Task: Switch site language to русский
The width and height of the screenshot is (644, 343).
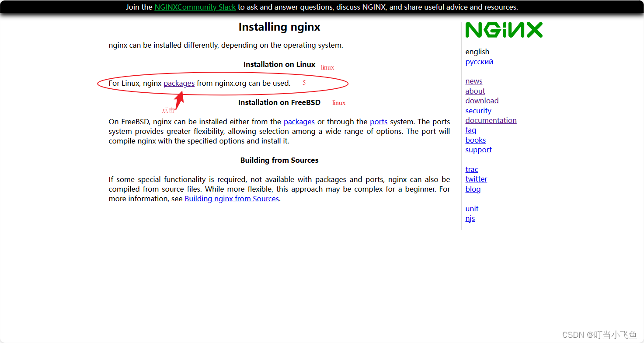Action: point(479,62)
